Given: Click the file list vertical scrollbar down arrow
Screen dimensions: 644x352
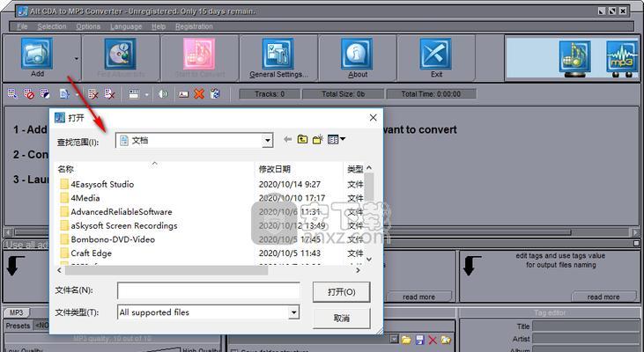Looking at the screenshot, I should tap(369, 260).
